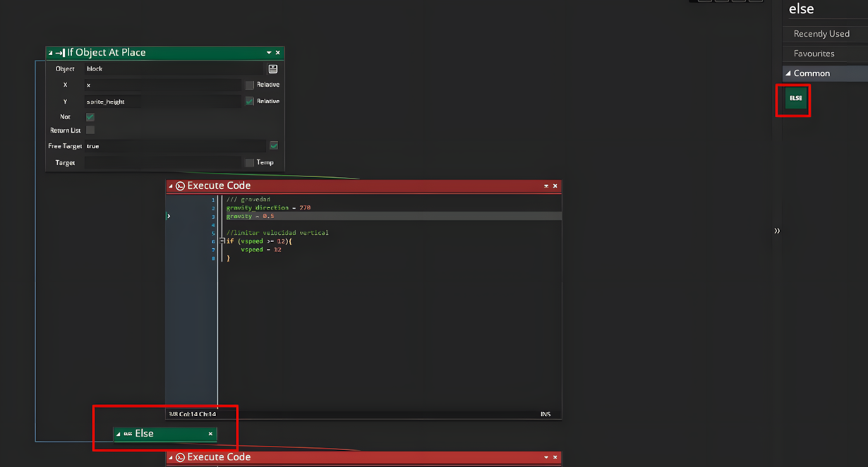The width and height of the screenshot is (868, 467).
Task: Collapse the first Execute Code node
Action: 170,186
